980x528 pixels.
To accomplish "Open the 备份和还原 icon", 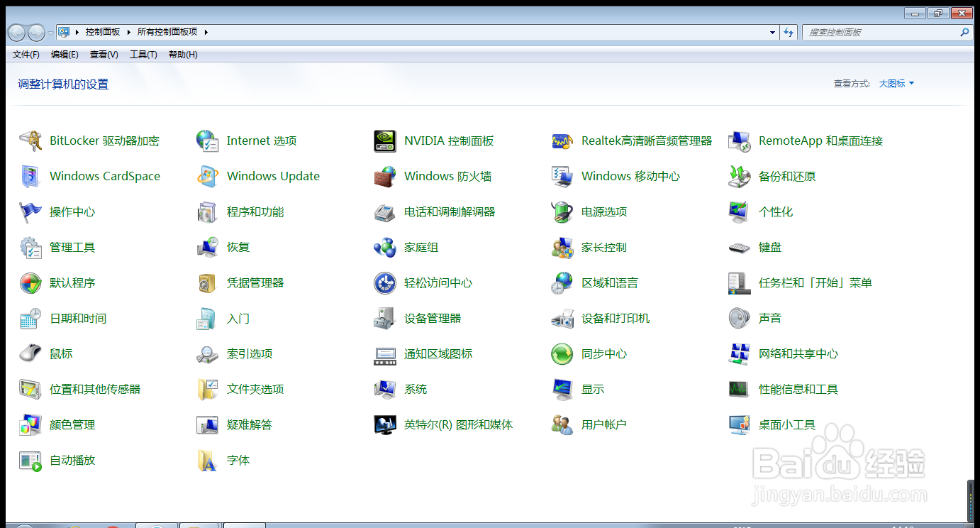I will [x=740, y=176].
